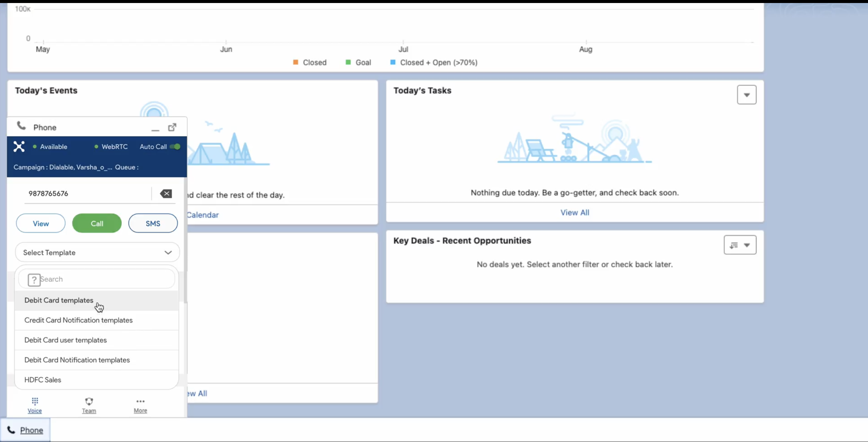Switch to the Team tab
The height and width of the screenshot is (442, 868).
click(x=89, y=405)
